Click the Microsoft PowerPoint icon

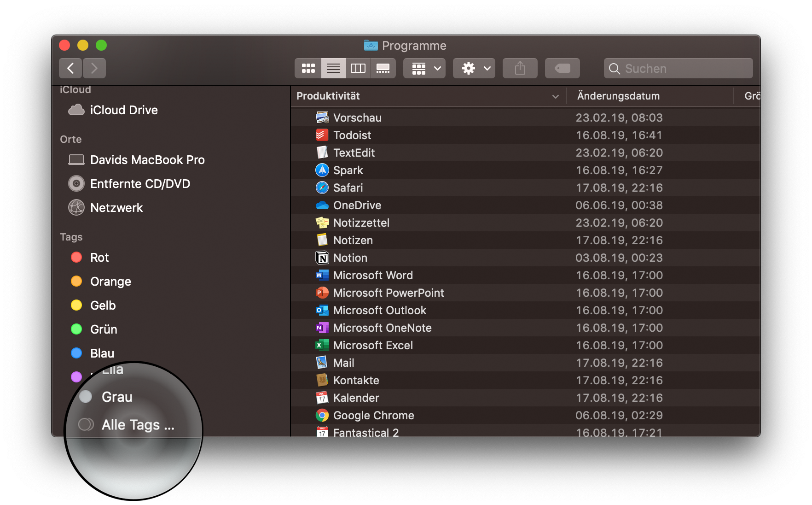(x=322, y=293)
